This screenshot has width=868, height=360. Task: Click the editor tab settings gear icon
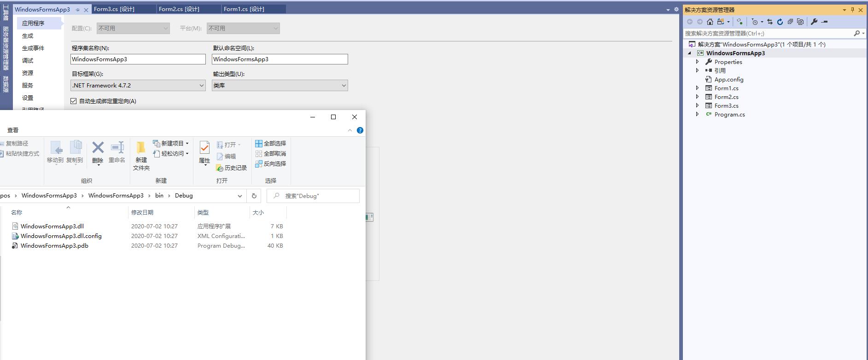click(x=676, y=9)
